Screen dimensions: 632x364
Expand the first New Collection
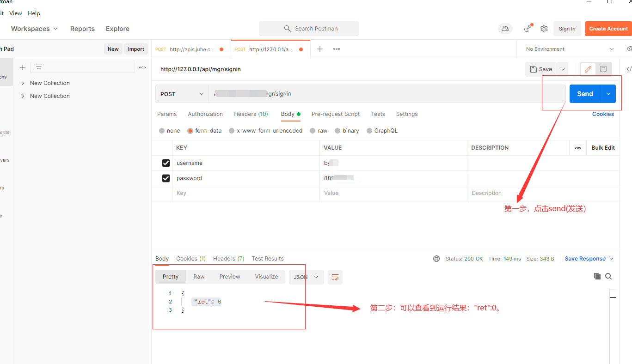point(23,83)
